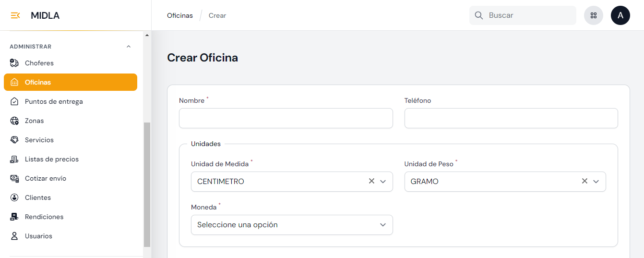The width and height of the screenshot is (644, 258).
Task: Clear the GRAMO selection
Action: [x=584, y=181]
